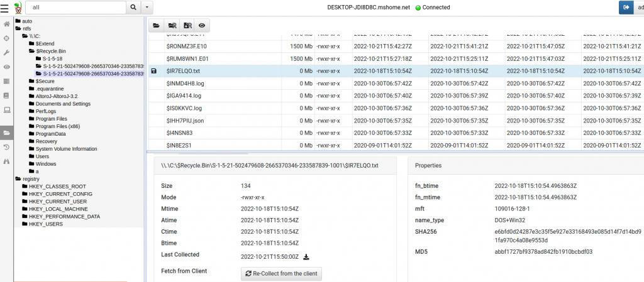Screen dimensions: 644x282
Task: Open HKEY_LOCAL_MACHINE registry key
Action: [x=55, y=209]
